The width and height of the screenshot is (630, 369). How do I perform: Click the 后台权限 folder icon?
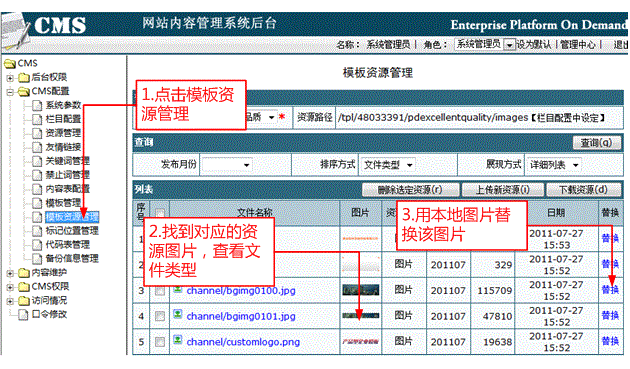point(24,77)
